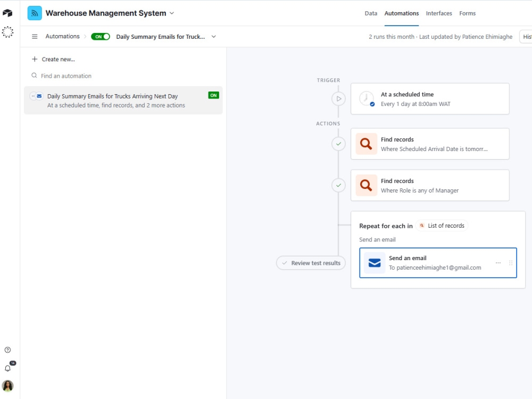
Task: Click the Find an automation search field
Action: point(123,76)
